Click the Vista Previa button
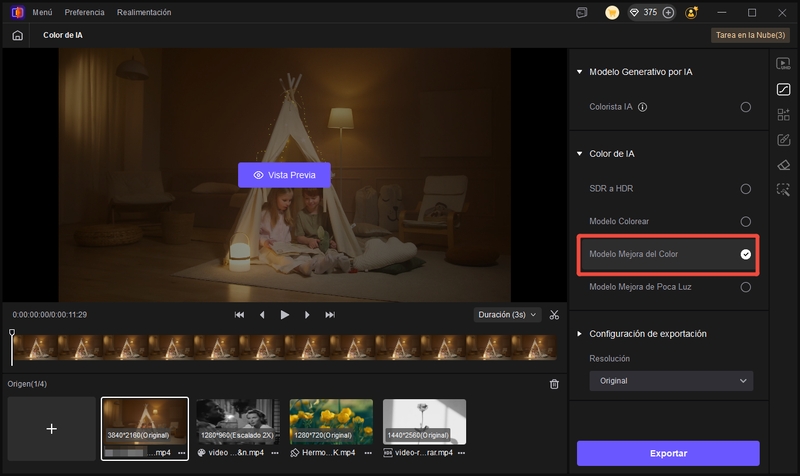Screen dimensions: 800x476 284,175
